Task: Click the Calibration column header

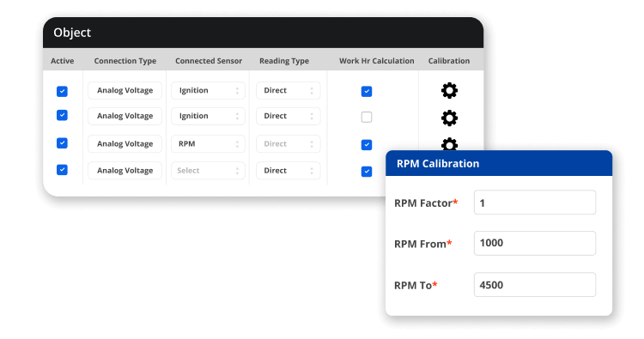Action: point(449,61)
